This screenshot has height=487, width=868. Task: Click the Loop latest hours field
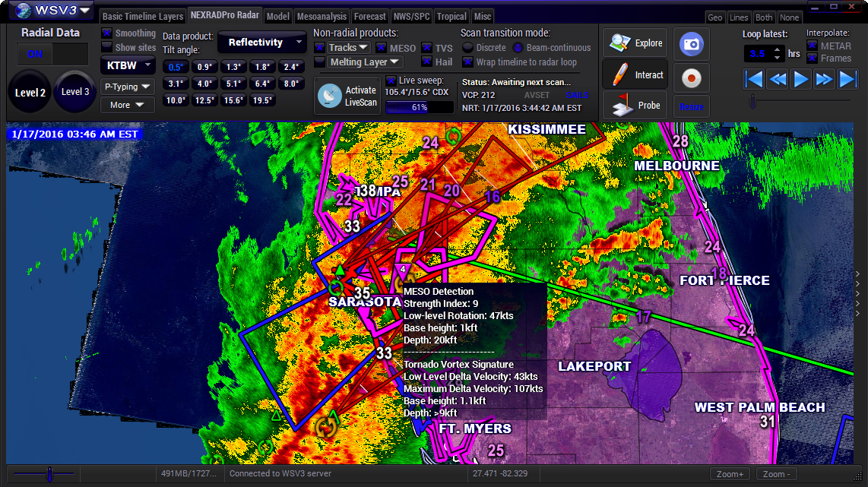tap(758, 54)
